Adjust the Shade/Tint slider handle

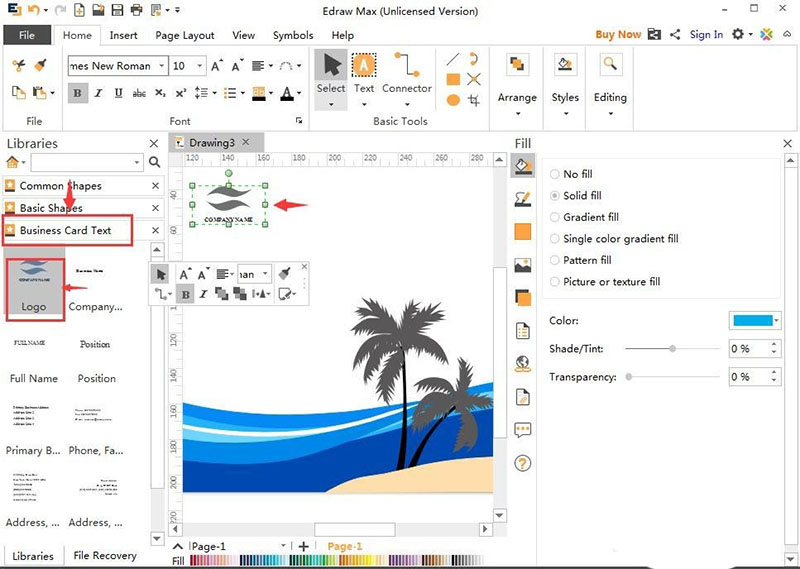pos(673,349)
